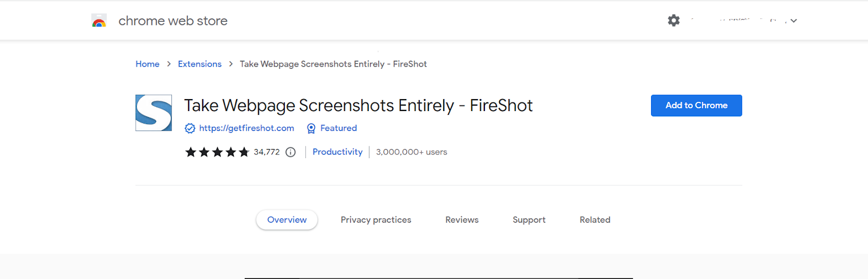Click the Add to Chrome button

click(x=697, y=106)
